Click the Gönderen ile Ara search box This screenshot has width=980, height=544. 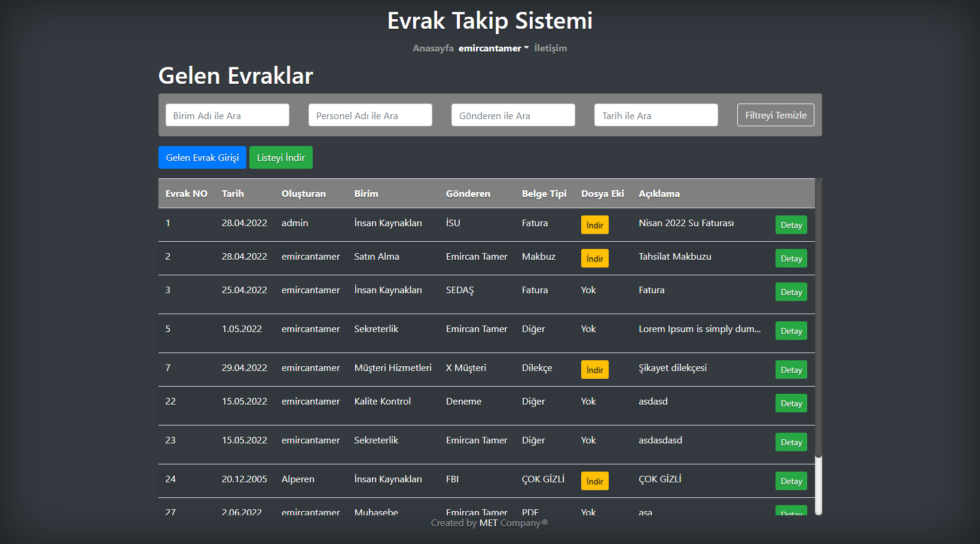[512, 114]
